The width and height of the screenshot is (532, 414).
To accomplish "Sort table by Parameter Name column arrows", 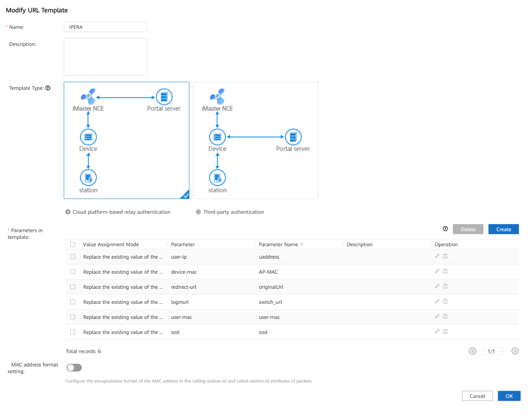I will (302, 244).
